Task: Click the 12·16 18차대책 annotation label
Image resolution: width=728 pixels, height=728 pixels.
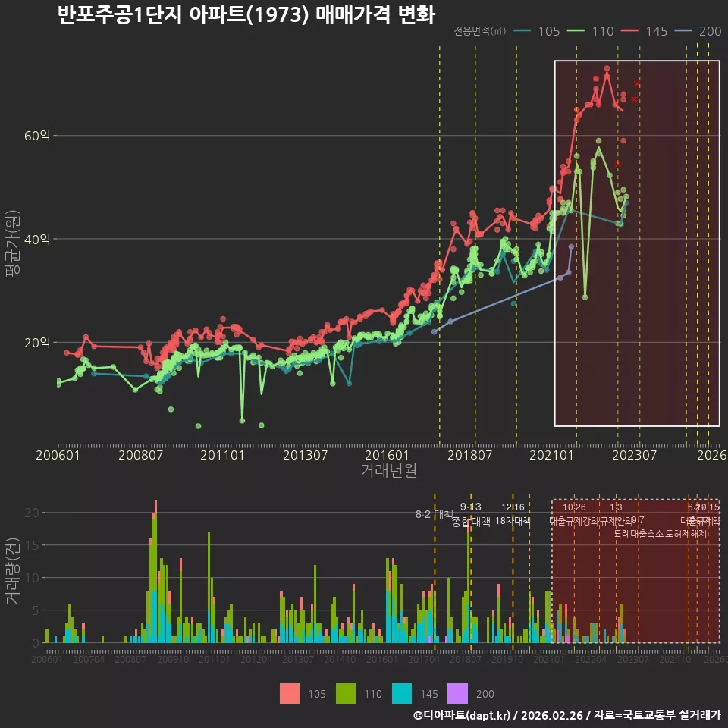Action: coord(513,514)
